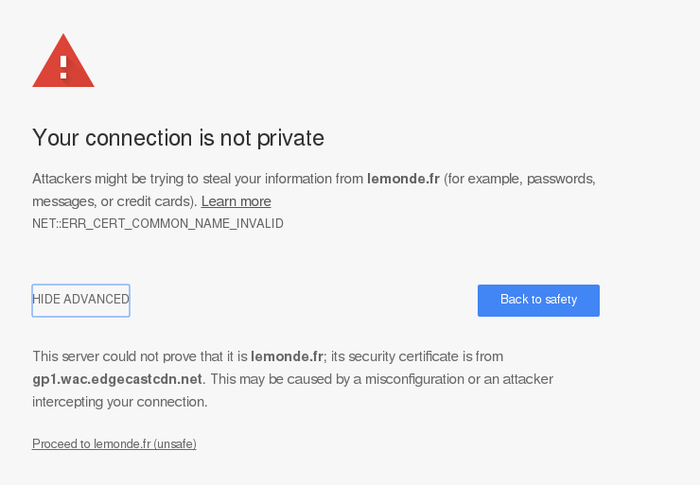700x485 pixels.
Task: Click '(for example, passwords,' text
Action: pyautogui.click(x=520, y=179)
